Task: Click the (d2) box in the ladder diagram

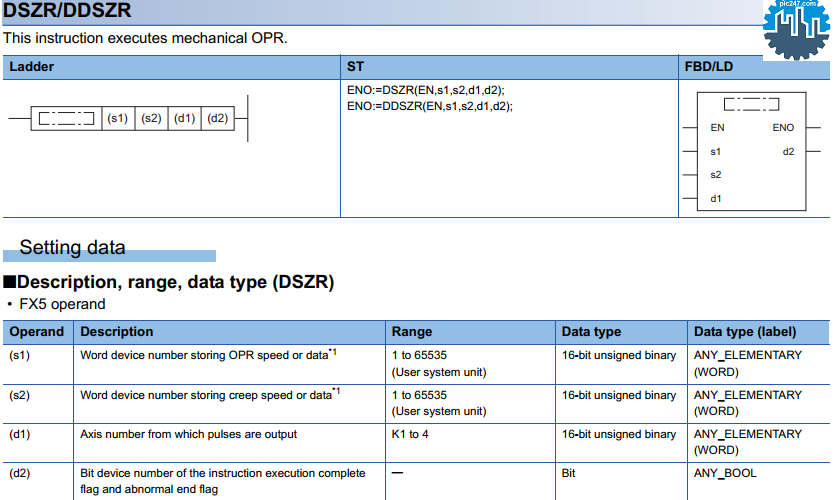Action: 217,118
